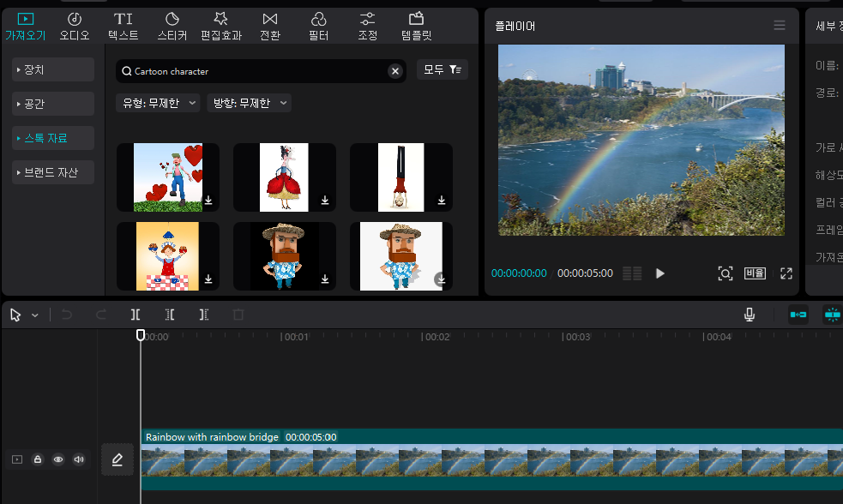
Task: Mute the track with speaker icon
Action: click(x=79, y=459)
